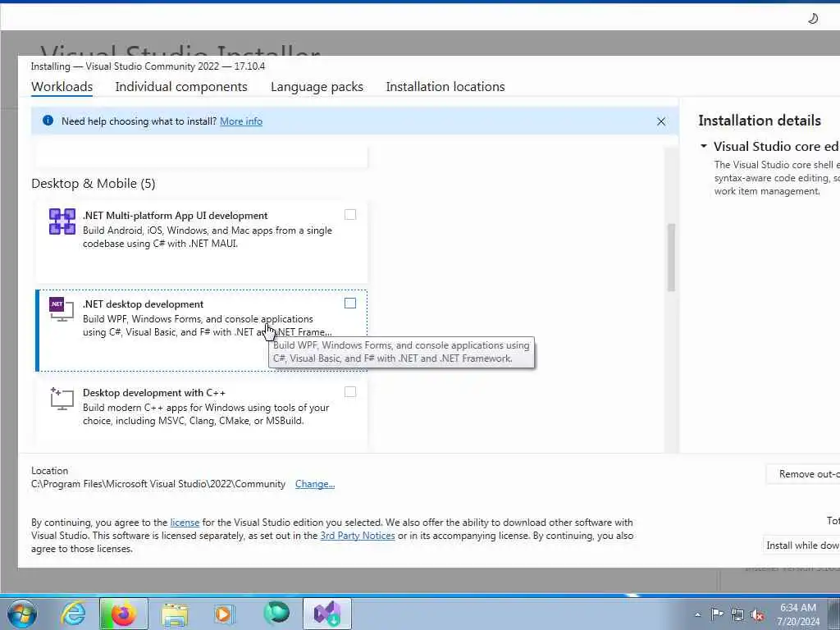The height and width of the screenshot is (630, 840).
Task: Open the license link
Action: [185, 523]
